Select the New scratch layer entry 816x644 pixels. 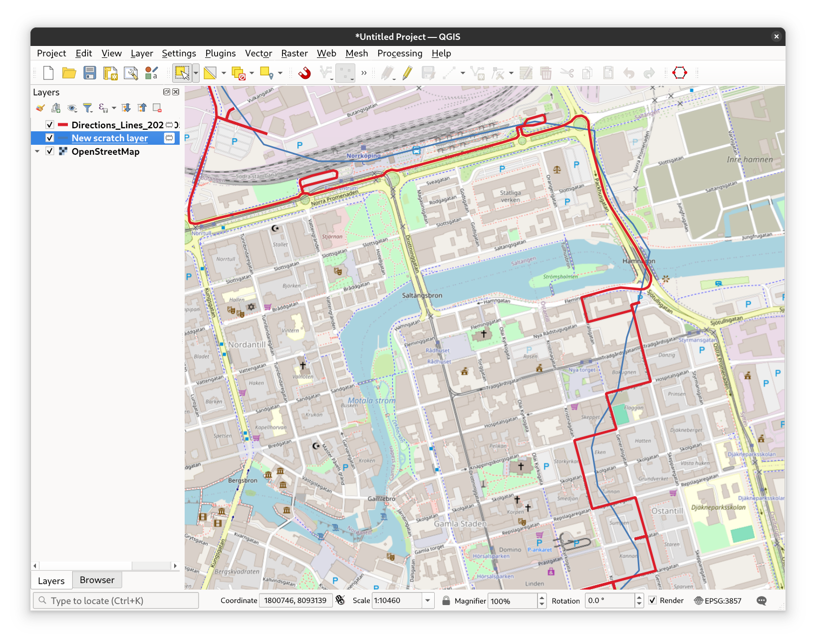[x=110, y=138]
